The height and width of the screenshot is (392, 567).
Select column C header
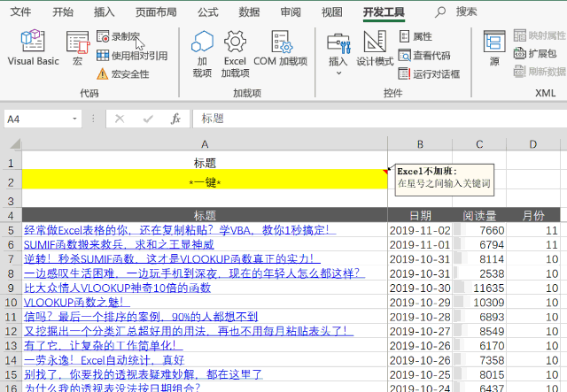pos(479,144)
